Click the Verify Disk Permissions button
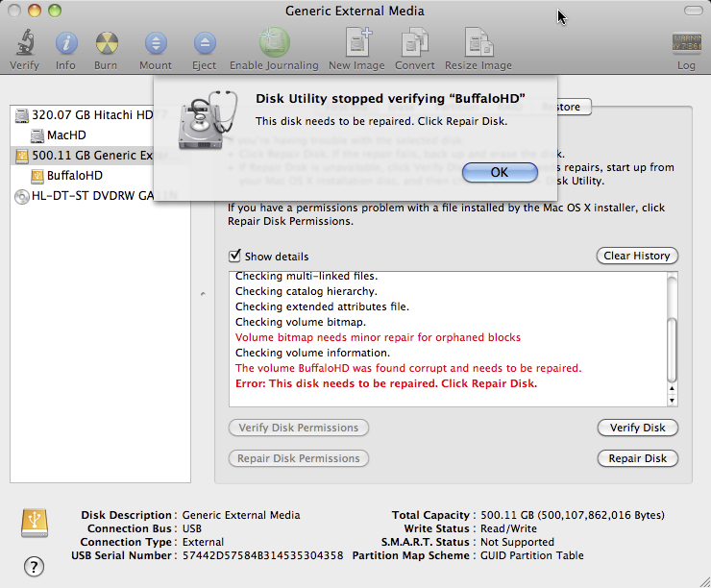This screenshot has height=588, width=711. [299, 428]
